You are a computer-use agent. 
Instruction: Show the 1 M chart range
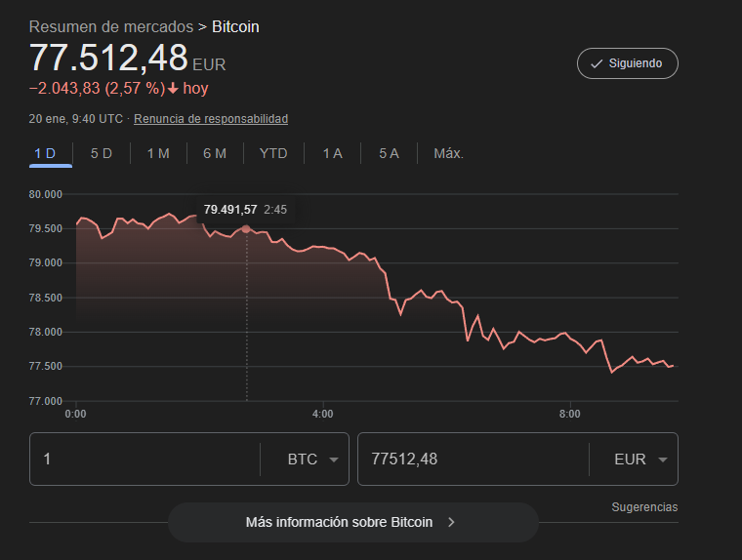tap(158, 153)
